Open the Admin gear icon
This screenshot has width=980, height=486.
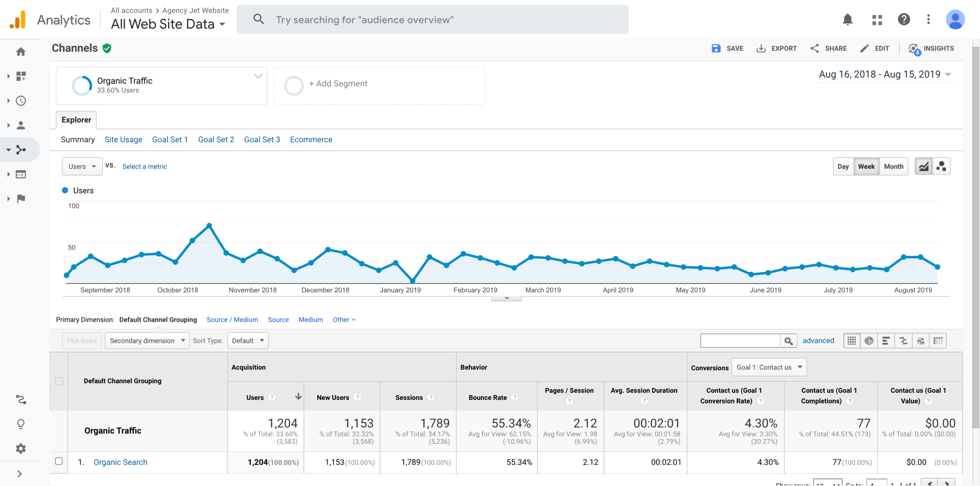pyautogui.click(x=21, y=448)
